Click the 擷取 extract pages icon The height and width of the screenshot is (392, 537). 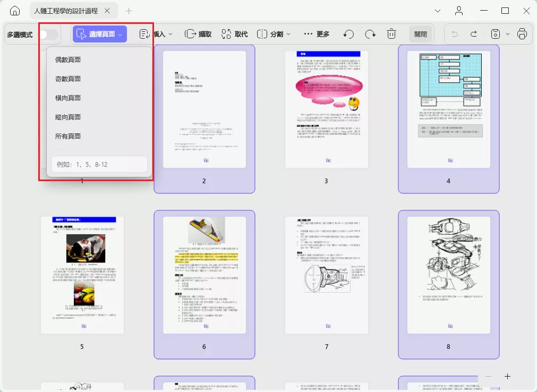(190, 34)
